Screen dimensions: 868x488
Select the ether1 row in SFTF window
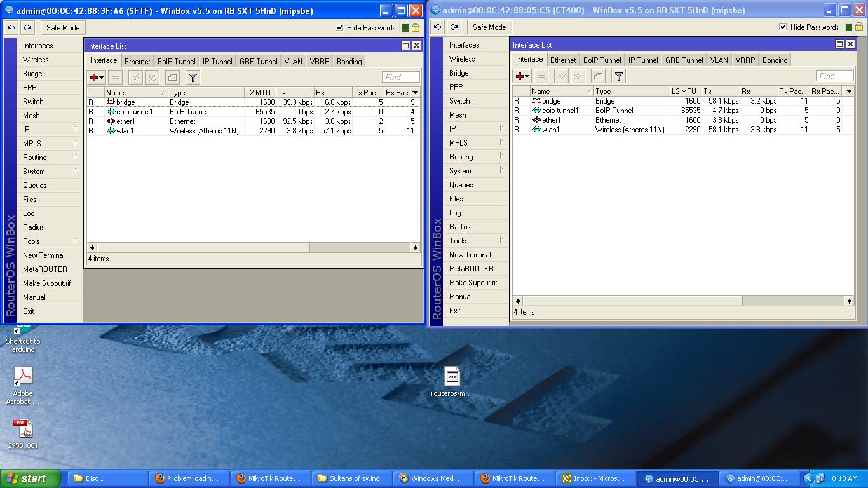tap(252, 121)
